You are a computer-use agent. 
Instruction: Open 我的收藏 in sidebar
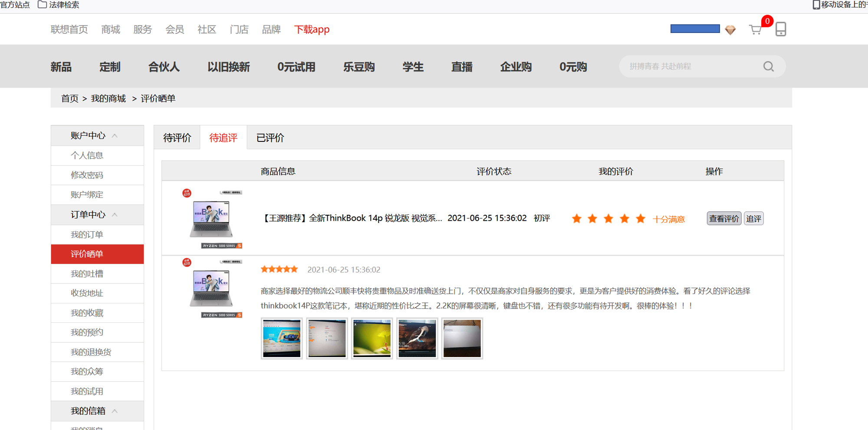97,313
